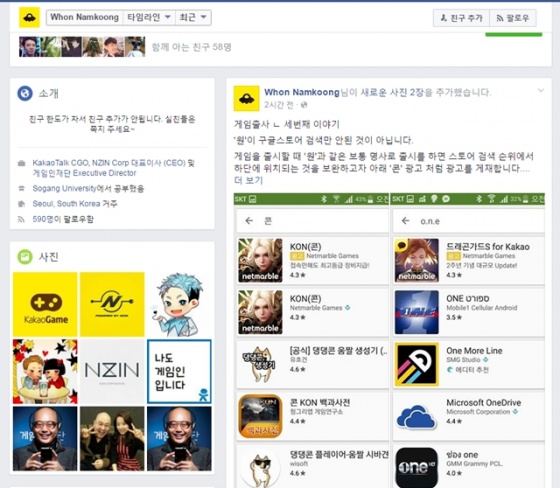Open the NZIN logo photo thumbnail
The width and height of the screenshot is (560, 488).
(x=112, y=372)
